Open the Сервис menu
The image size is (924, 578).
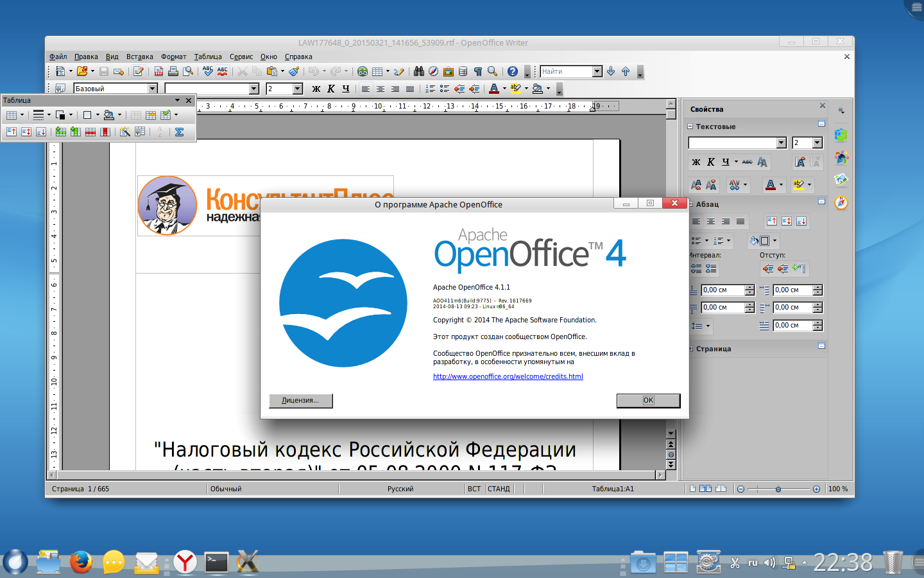241,57
